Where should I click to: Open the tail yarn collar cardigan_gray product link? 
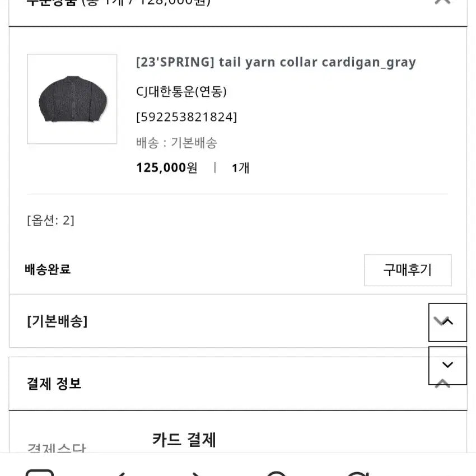point(276,62)
